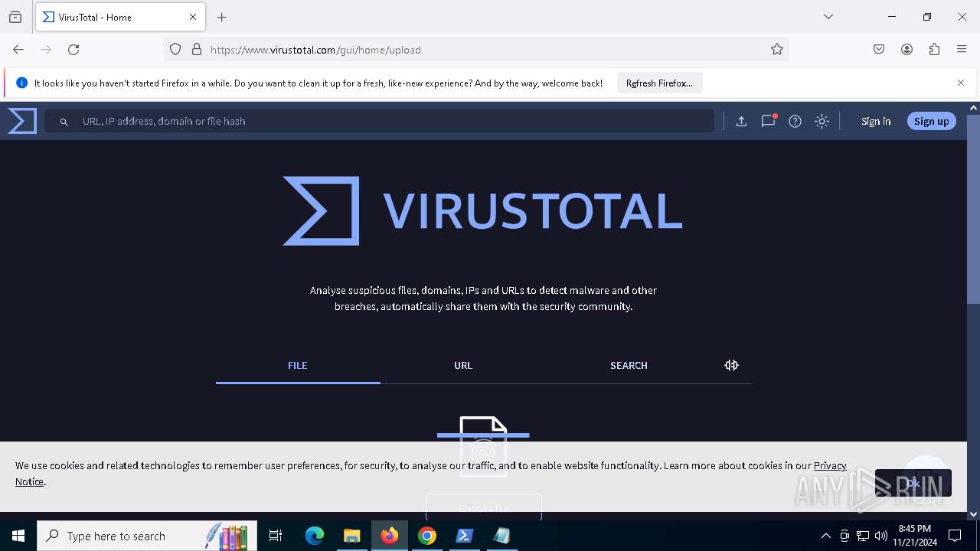Expand the list all tabs chevron
980x551 pixels.
(x=828, y=17)
